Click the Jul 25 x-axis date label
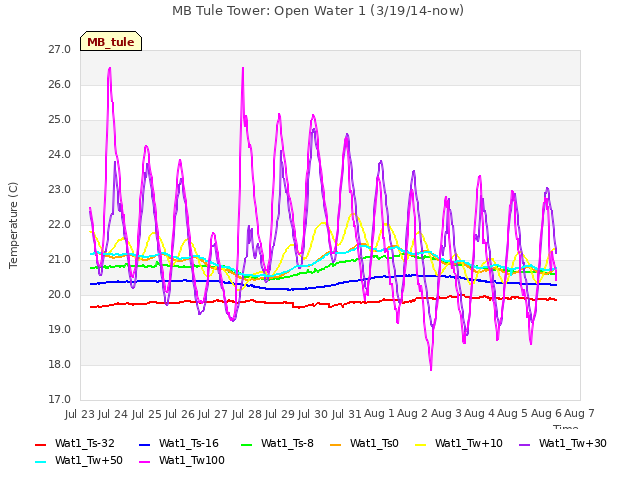Screen dimensions: 640x480 pyautogui.click(x=146, y=414)
